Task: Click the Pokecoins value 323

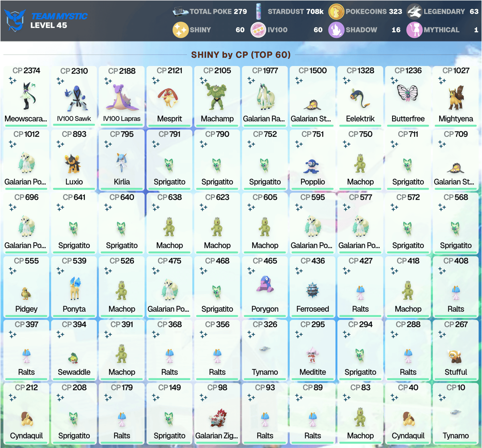Action: [395, 12]
